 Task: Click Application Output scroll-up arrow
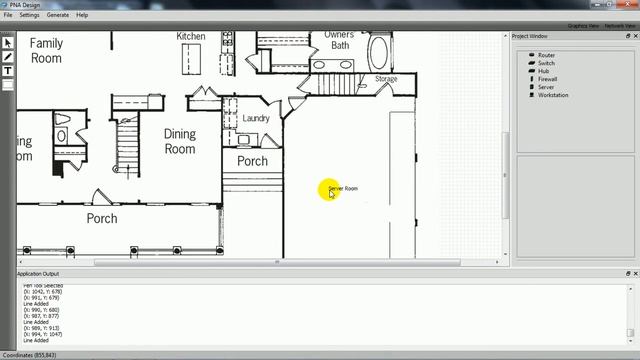pyautogui.click(x=631, y=289)
